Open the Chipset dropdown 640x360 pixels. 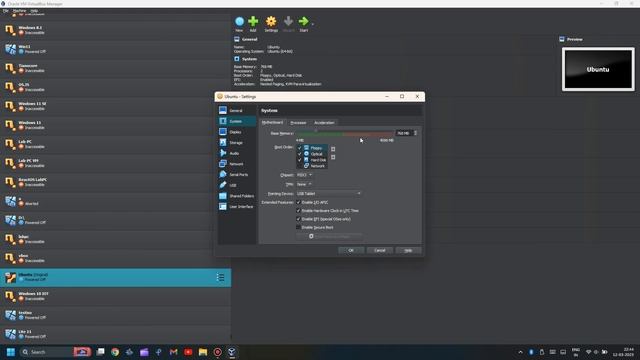point(304,175)
